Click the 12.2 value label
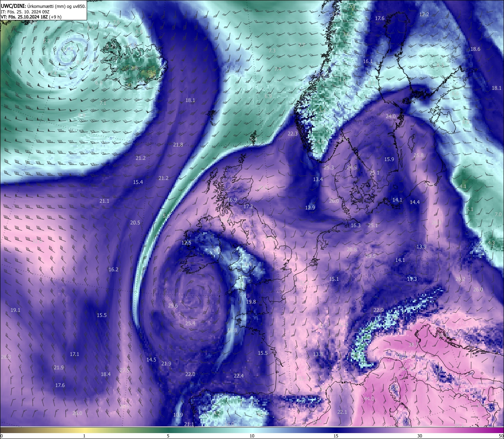This screenshot has width=504, height=439. tap(424, 14)
